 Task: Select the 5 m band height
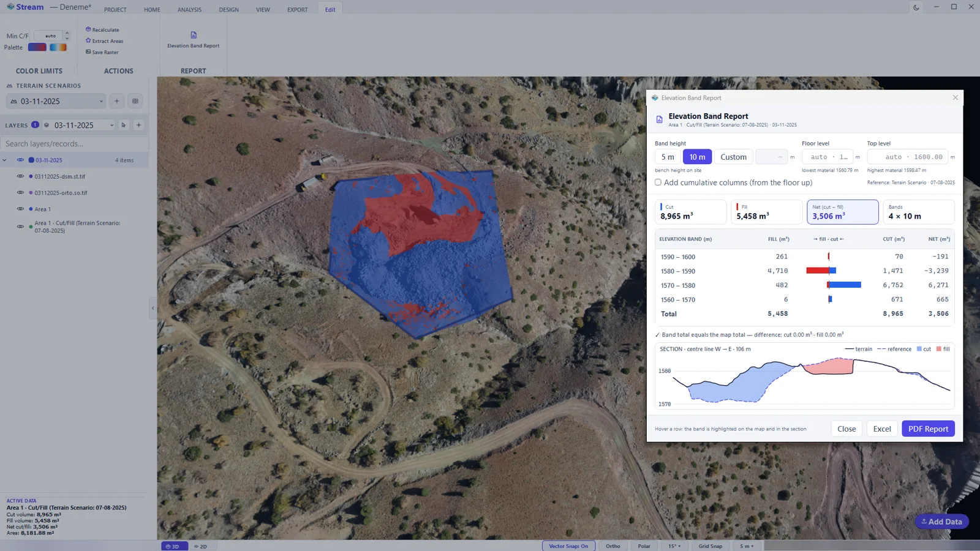(668, 157)
